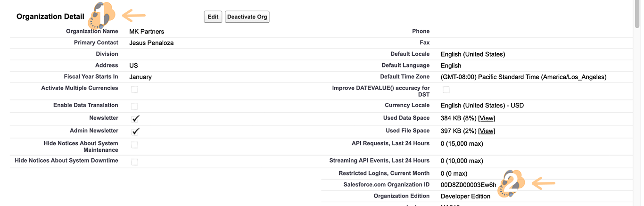Toggle Improve DATEVALUE() accuracy for DST checkbox
644x206 pixels.
coord(446,90)
